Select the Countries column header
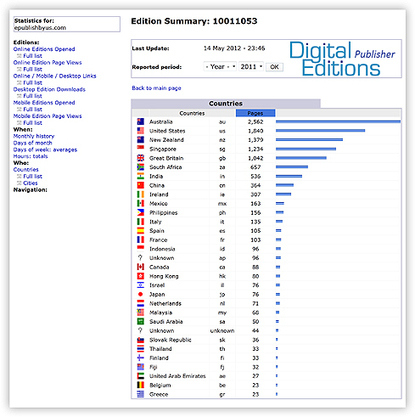Image resolution: width=415 pixels, height=417 pixels. pyautogui.click(x=192, y=113)
